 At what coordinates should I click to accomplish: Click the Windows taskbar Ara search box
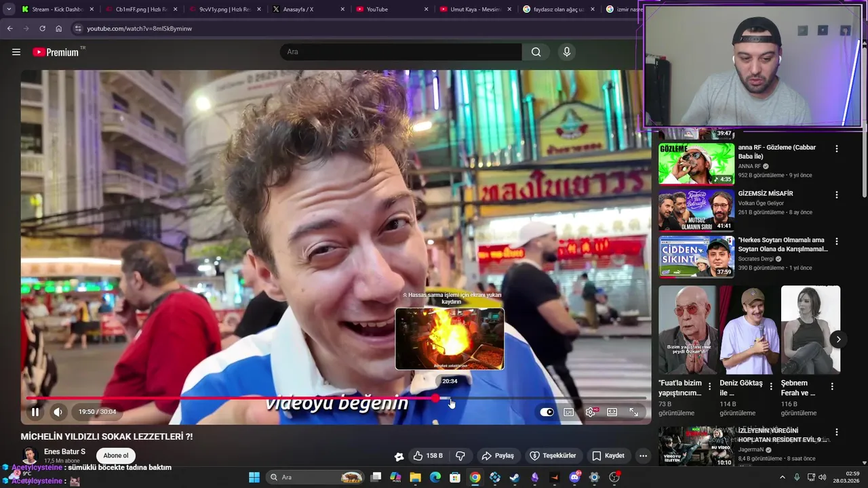[315, 477]
